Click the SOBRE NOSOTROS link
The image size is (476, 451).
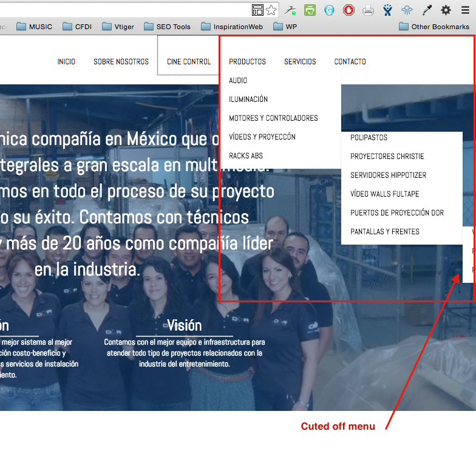click(121, 61)
